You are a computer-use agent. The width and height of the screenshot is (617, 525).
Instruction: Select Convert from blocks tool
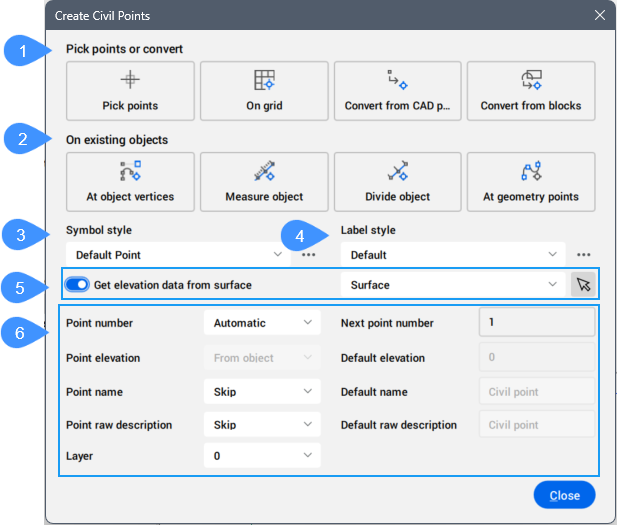click(530, 91)
